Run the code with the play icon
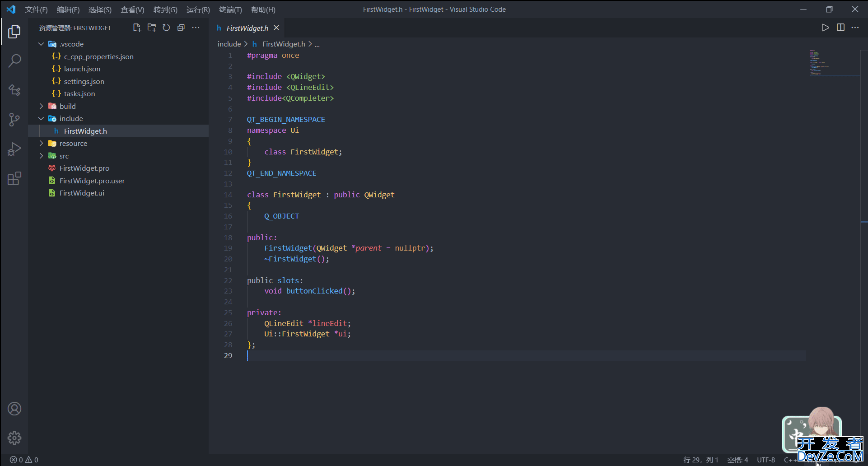The width and height of the screenshot is (868, 466). click(x=825, y=28)
